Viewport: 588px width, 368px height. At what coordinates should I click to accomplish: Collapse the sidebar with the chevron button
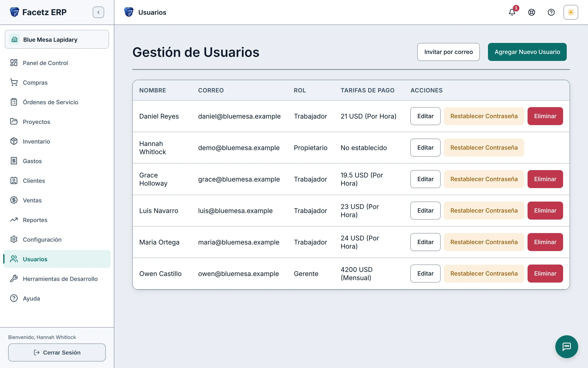click(98, 12)
